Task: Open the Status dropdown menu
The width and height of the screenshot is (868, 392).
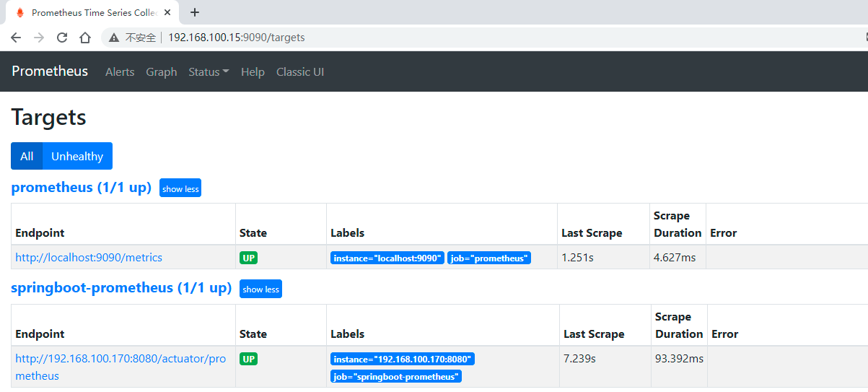Action: (209, 72)
